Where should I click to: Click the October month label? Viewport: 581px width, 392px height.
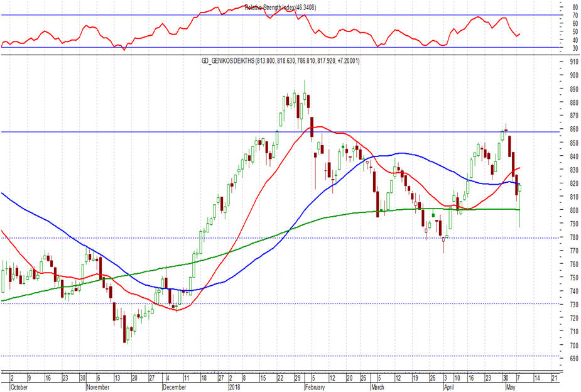pyautogui.click(x=19, y=387)
